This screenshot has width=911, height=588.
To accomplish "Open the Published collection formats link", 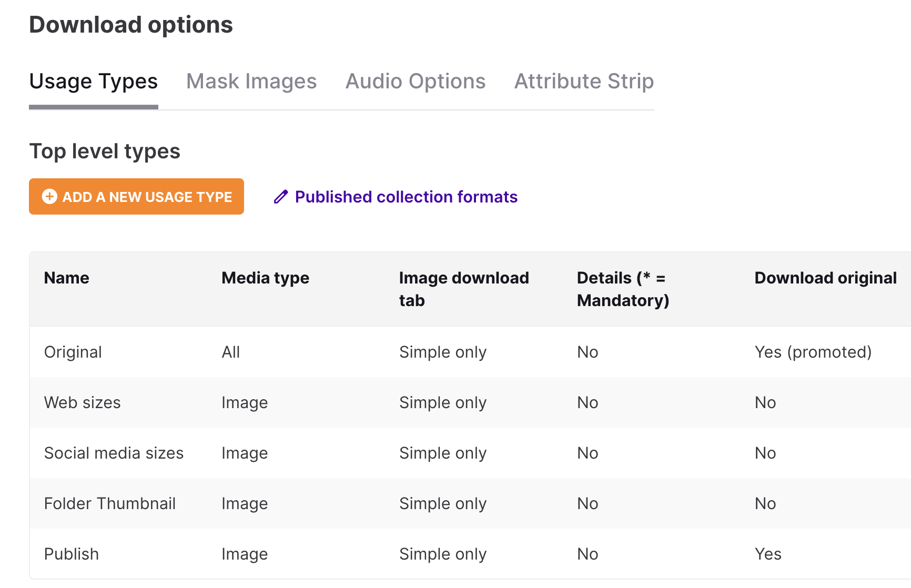I will [x=406, y=197].
